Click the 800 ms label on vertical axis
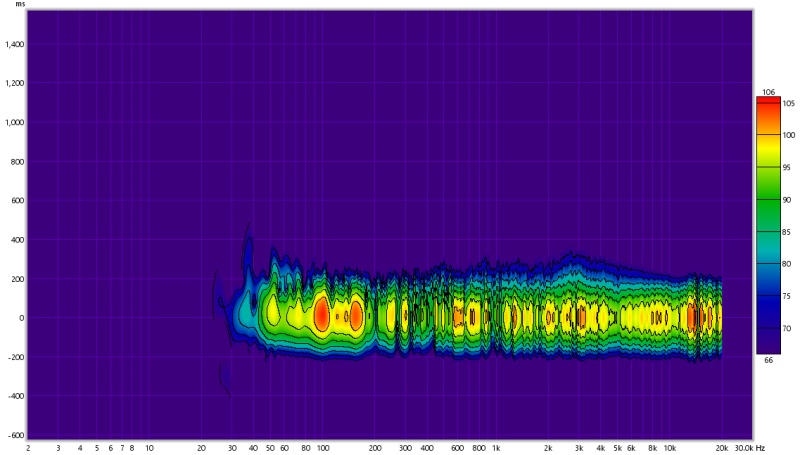The width and height of the screenshot is (800, 455). coord(18,162)
